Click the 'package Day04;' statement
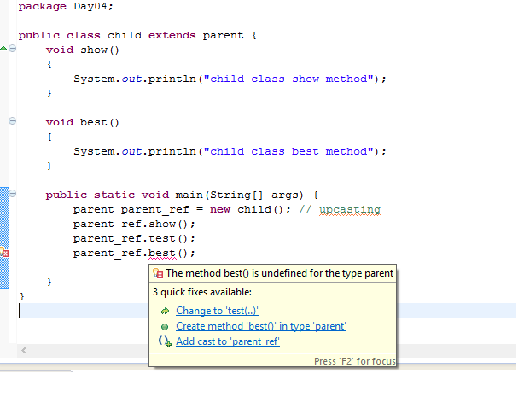 (66, 6)
